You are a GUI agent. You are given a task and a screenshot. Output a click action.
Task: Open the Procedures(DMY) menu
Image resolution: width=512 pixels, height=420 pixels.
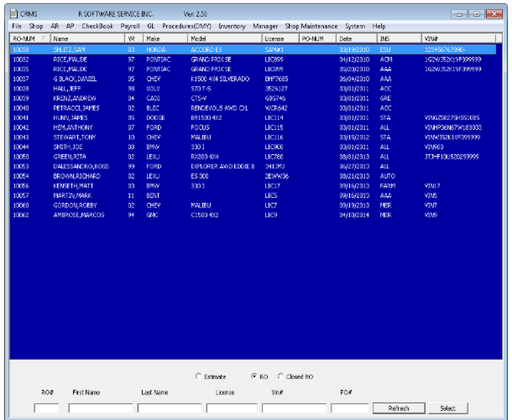186,26
